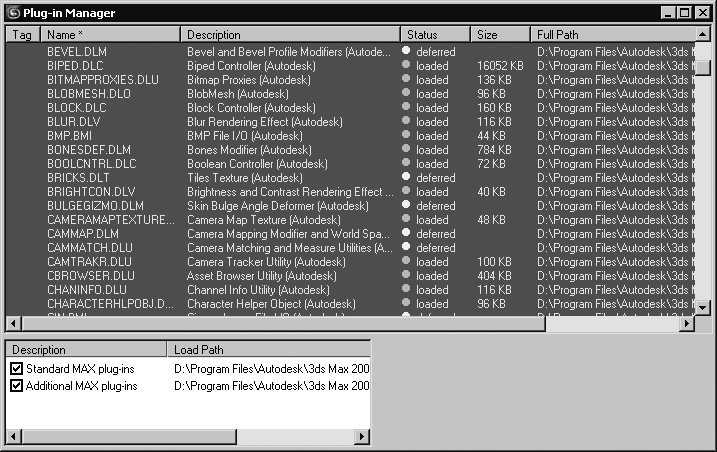Select the BRIGHTCON.DLV plug-in name
717x452 pixels.
pyautogui.click(x=91, y=192)
